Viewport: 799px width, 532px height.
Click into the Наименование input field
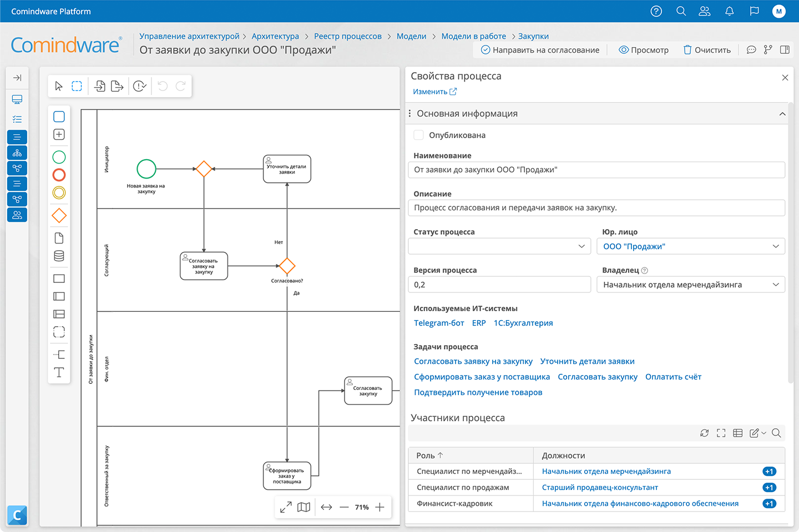pyautogui.click(x=596, y=170)
